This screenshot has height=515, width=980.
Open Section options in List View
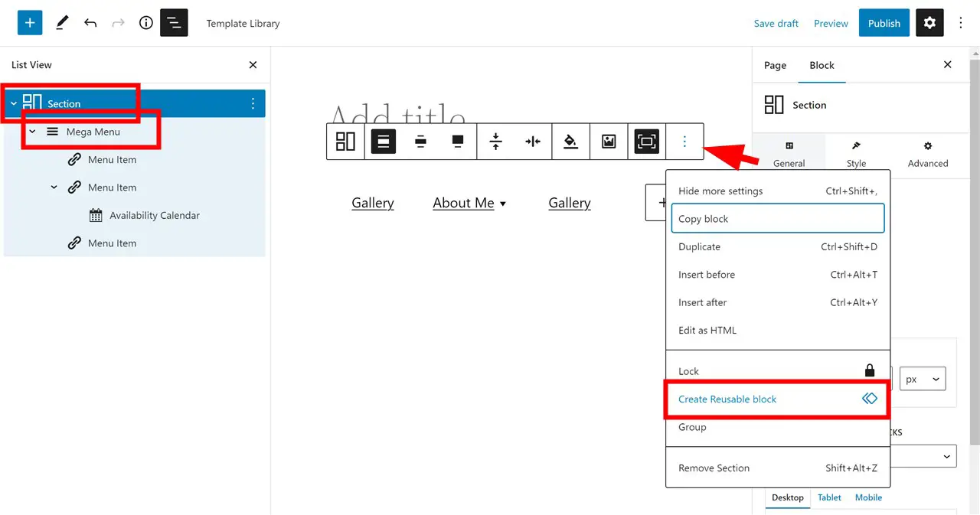tap(253, 103)
